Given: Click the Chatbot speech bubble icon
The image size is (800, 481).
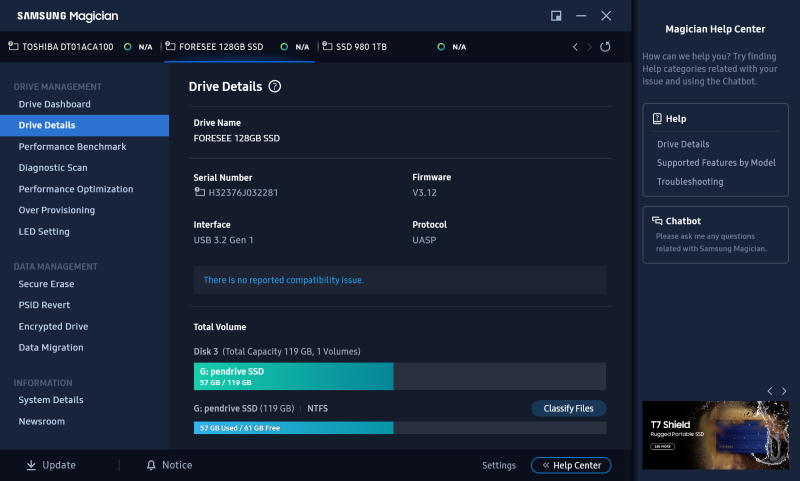Looking at the screenshot, I should click(657, 220).
